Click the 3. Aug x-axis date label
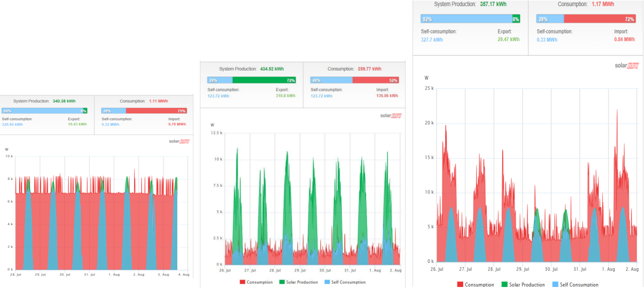 pos(163,275)
